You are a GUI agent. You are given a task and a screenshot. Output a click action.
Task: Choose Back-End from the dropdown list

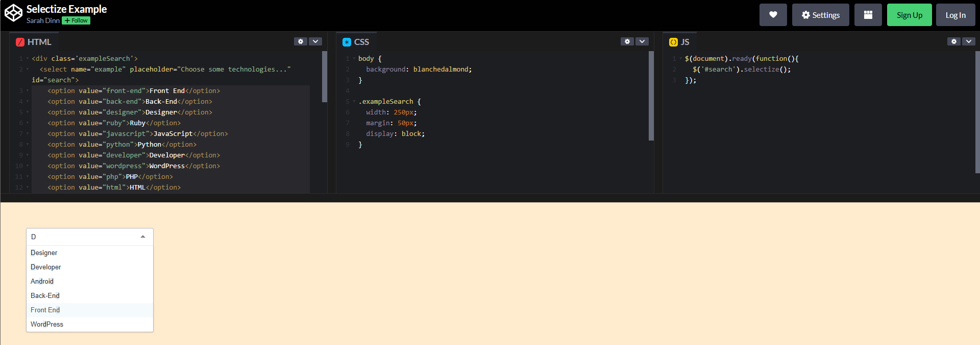point(90,296)
